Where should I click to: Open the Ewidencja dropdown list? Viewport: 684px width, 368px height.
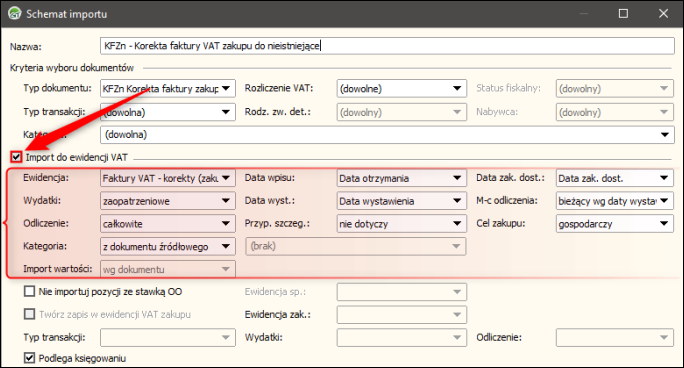pos(168,178)
